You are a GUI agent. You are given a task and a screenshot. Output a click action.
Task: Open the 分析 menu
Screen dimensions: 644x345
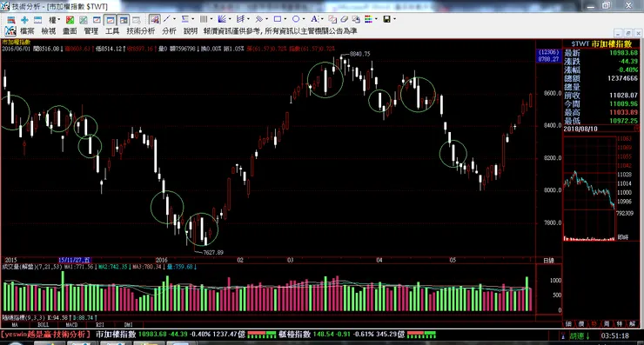pos(169,30)
